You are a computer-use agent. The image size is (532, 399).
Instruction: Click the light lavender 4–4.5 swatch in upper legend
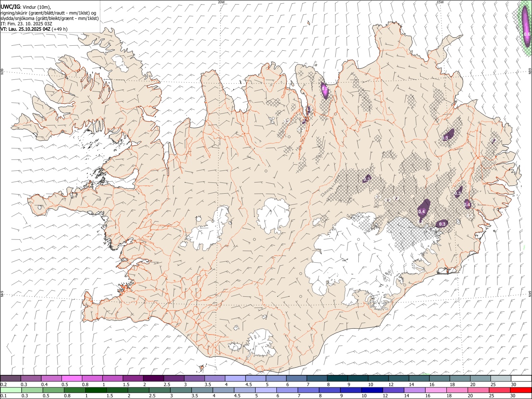(235, 379)
